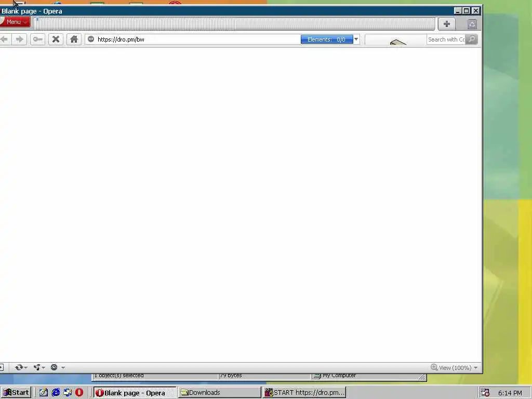Click the site info badge in address bar

pos(91,39)
